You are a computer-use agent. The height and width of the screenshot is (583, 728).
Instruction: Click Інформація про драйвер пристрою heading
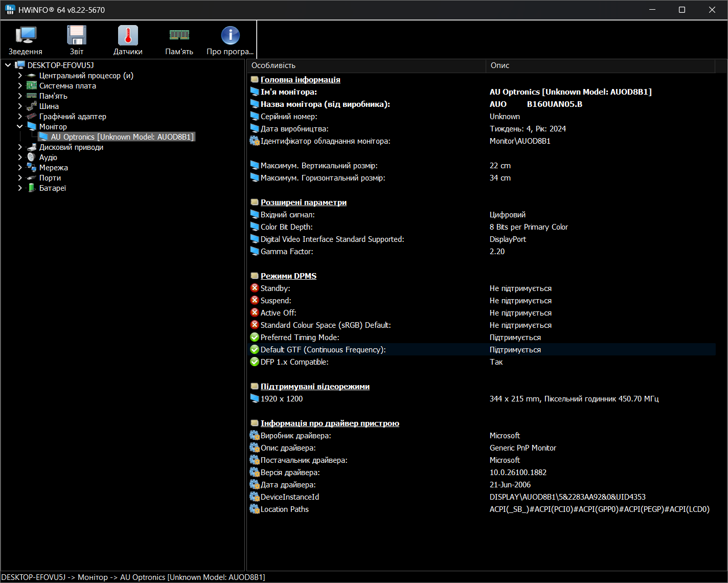pos(330,423)
